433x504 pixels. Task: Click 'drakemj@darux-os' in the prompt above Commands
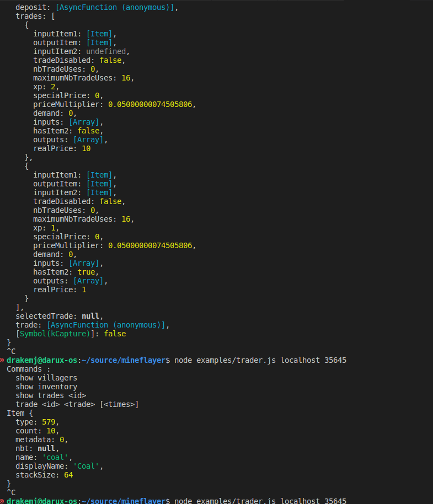42,360
